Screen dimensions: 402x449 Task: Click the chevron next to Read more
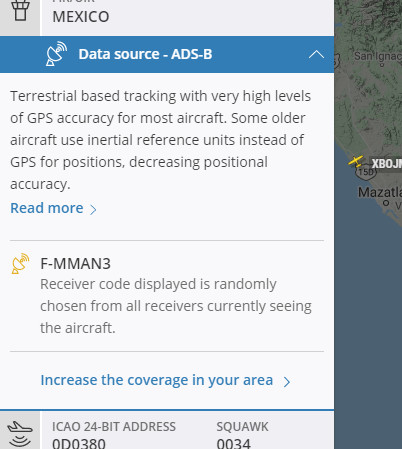coord(93,210)
